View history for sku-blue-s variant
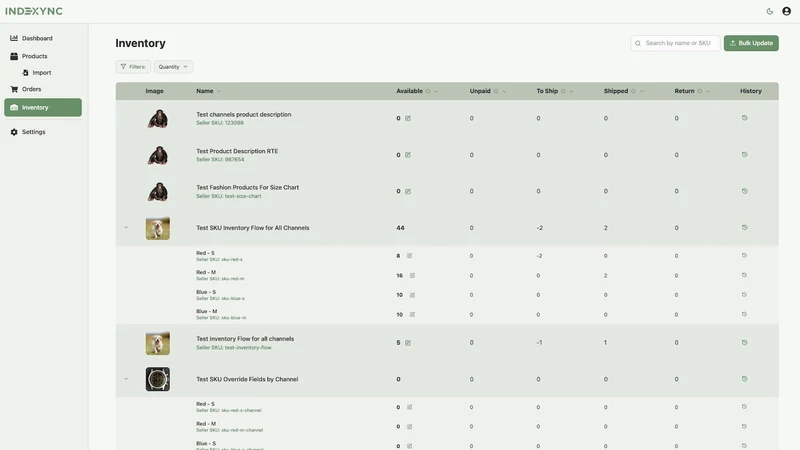Screen dimensions: 800x450 pos(744,294)
